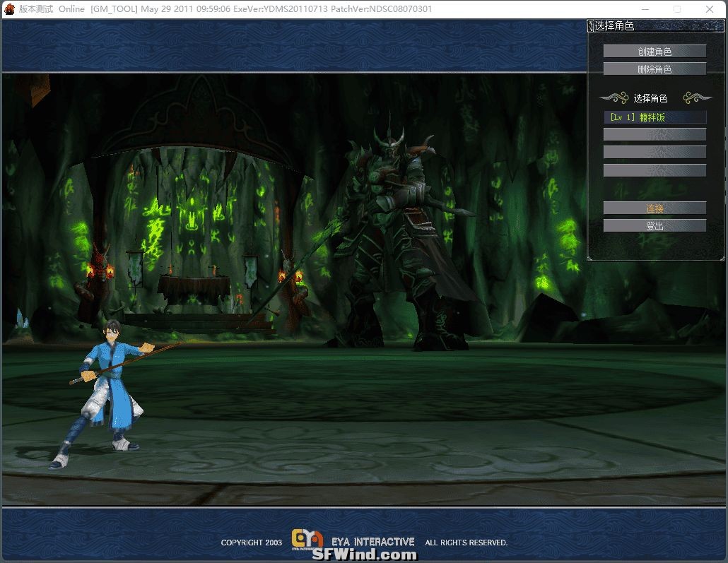
Task: Click the 登出 (logout) button
Action: [x=654, y=225]
